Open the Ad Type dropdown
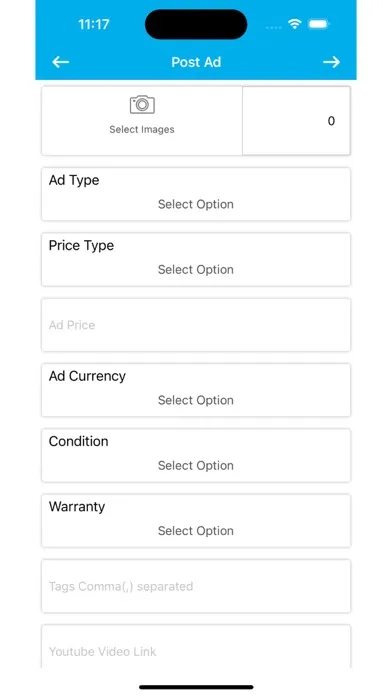The image size is (392, 696). coord(196,194)
